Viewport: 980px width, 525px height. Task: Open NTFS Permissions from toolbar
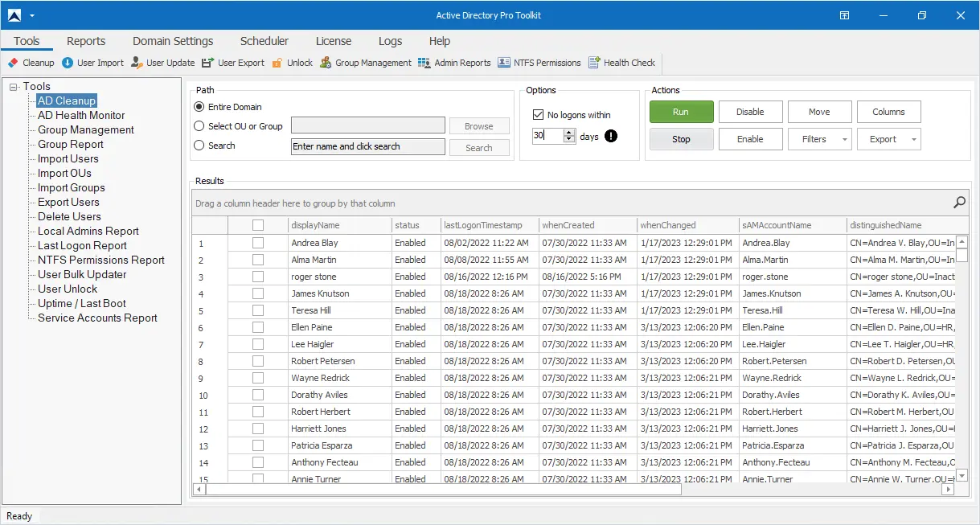(x=539, y=63)
